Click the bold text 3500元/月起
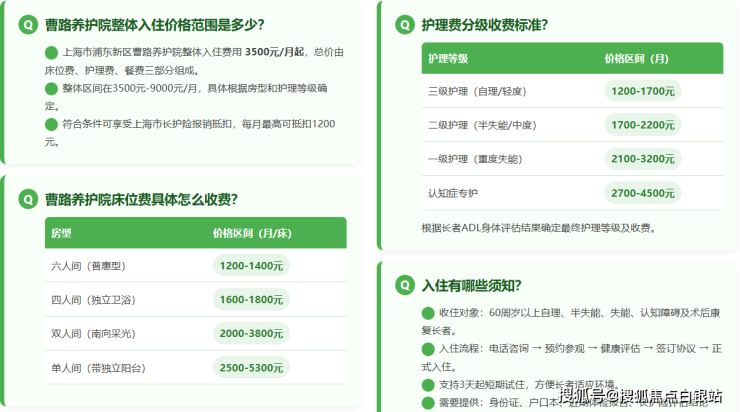 point(275,52)
